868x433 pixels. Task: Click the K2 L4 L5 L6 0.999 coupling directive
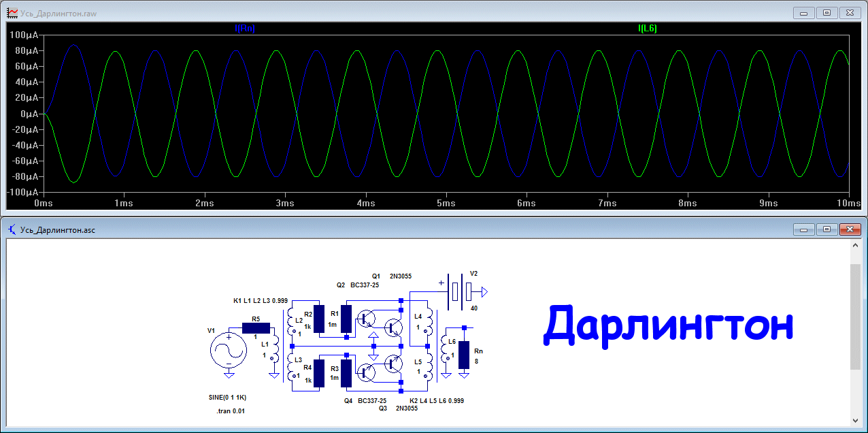pyautogui.click(x=437, y=401)
